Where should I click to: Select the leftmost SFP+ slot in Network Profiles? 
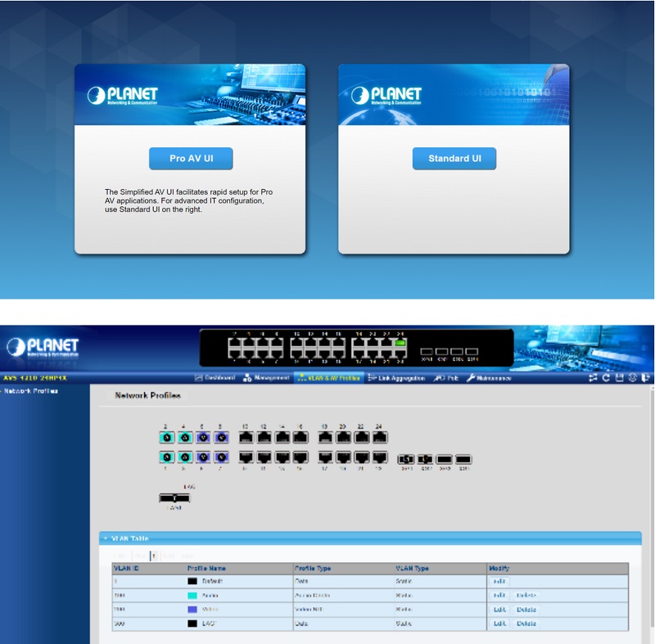405,460
